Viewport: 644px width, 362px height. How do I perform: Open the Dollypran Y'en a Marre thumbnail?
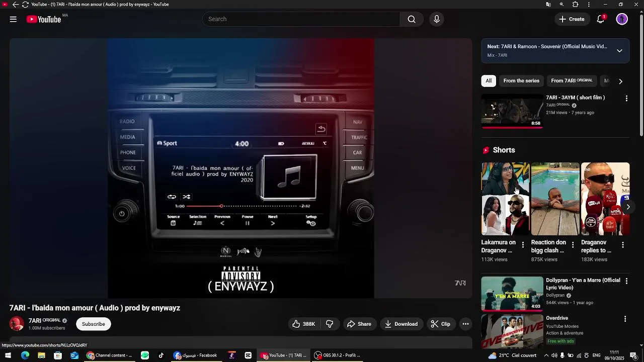(x=512, y=294)
